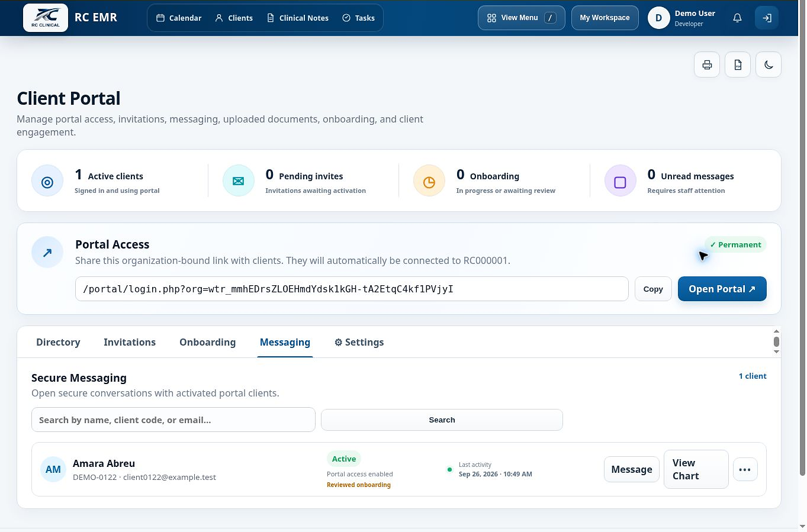
Task: Click the Pending invites envelope icon
Action: [239, 180]
